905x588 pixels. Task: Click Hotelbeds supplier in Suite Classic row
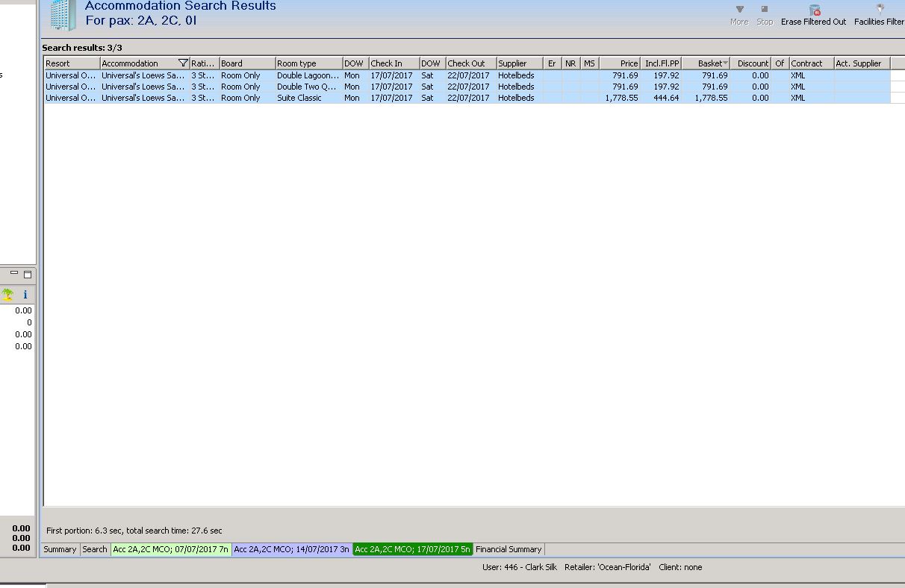516,98
